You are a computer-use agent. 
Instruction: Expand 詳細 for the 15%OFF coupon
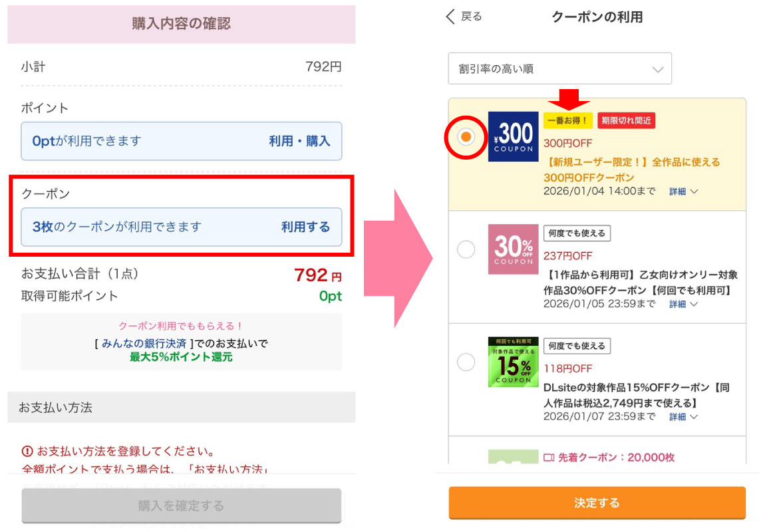683,417
